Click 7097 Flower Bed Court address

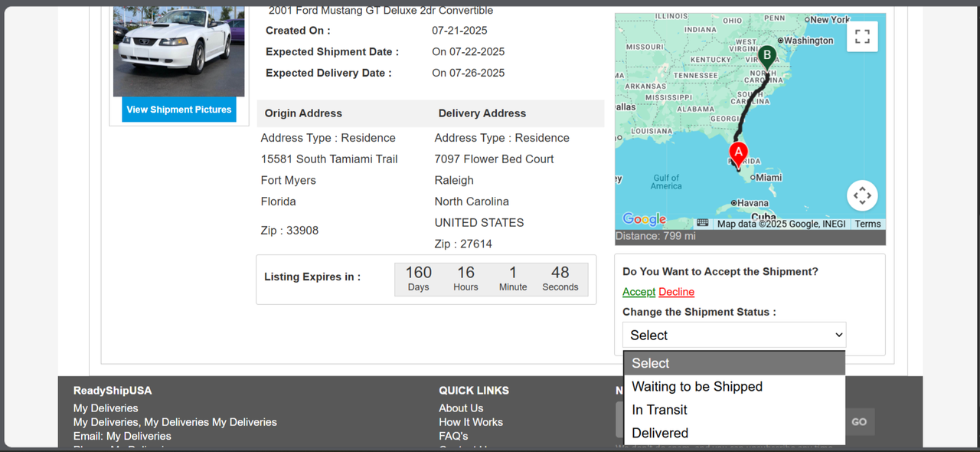click(x=494, y=159)
